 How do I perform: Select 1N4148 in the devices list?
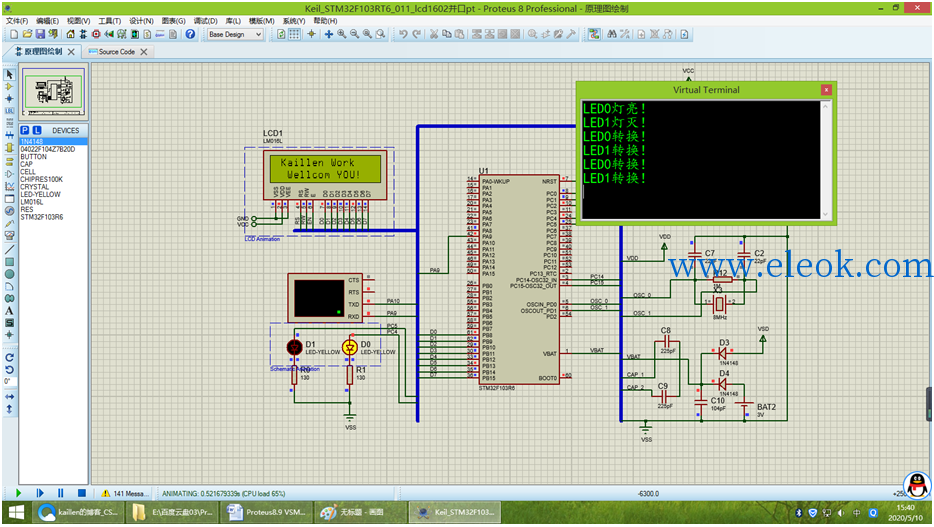coord(54,142)
